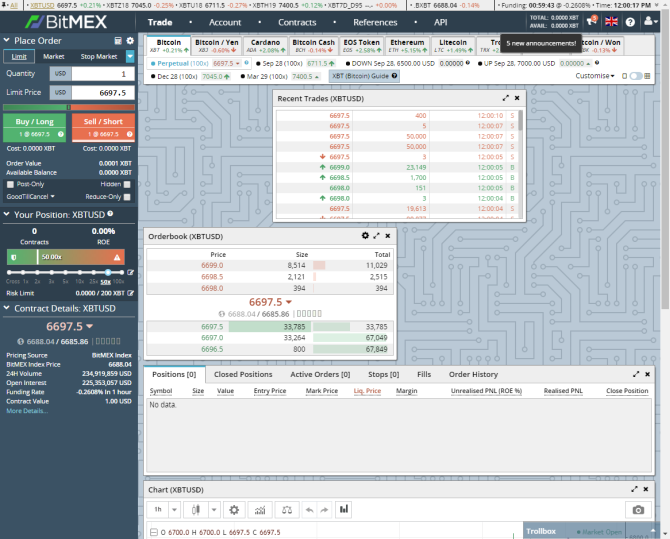Open XBT (Bitcoin) Guide button
670x539 pixels.
tap(364, 76)
